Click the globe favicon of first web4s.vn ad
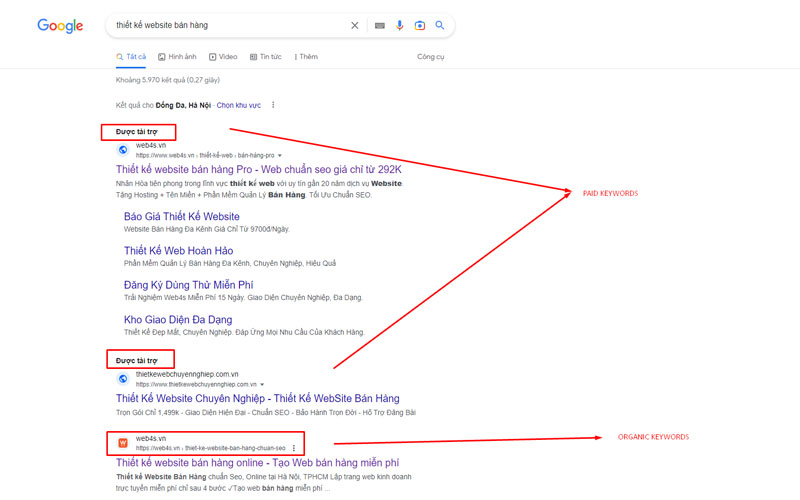800x500 pixels. coord(123,150)
